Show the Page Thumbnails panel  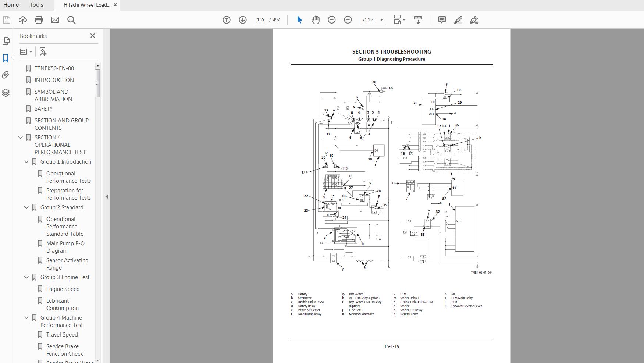pos(6,41)
